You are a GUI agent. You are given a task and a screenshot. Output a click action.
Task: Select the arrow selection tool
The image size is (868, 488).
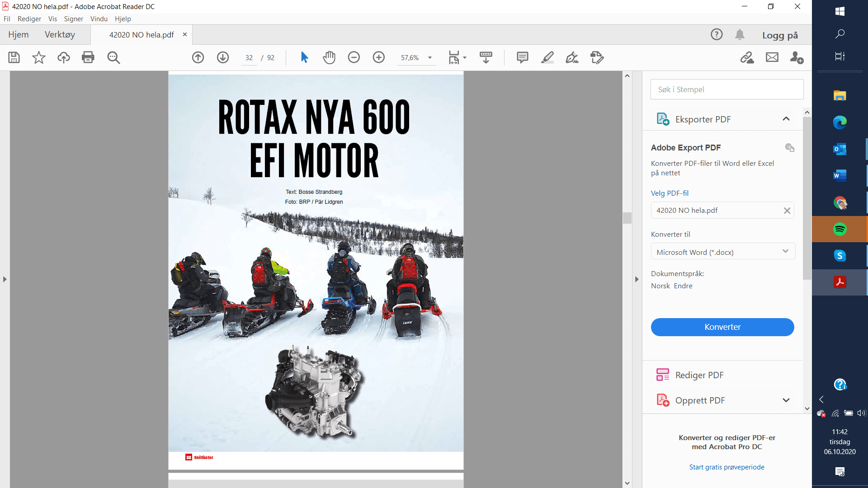click(304, 57)
